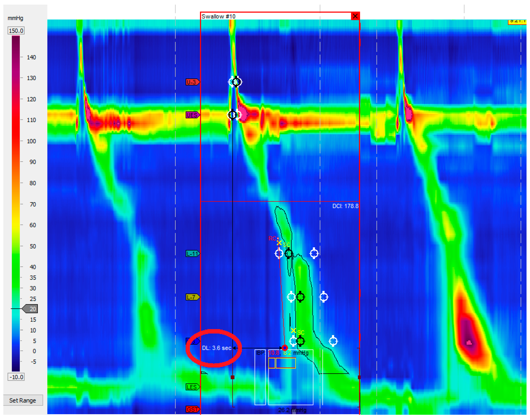Select the magenta UES sensor tag
This screenshot has height=420, width=530.
click(192, 115)
